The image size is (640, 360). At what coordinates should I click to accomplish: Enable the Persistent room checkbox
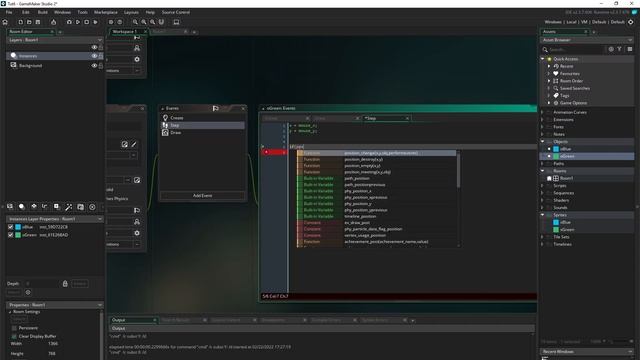(14, 328)
